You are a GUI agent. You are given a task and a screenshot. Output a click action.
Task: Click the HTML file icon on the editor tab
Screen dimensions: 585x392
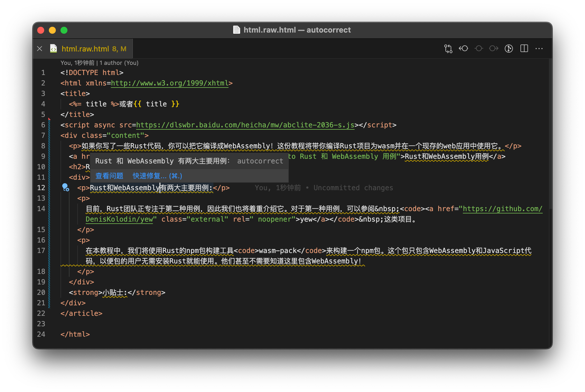[53, 49]
